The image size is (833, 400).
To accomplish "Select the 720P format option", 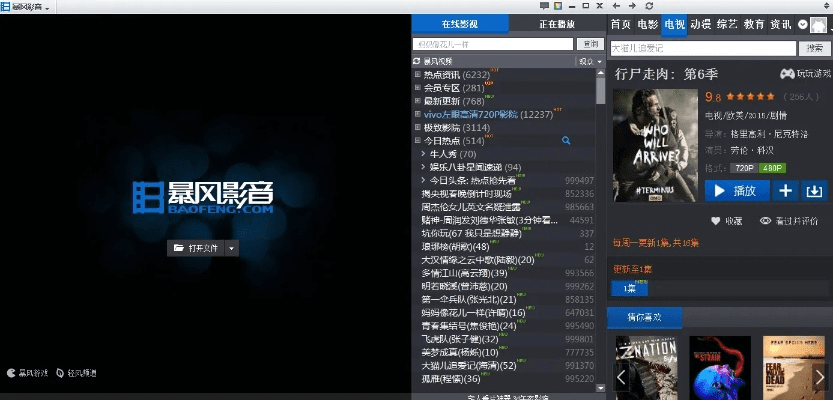I will click(744, 167).
